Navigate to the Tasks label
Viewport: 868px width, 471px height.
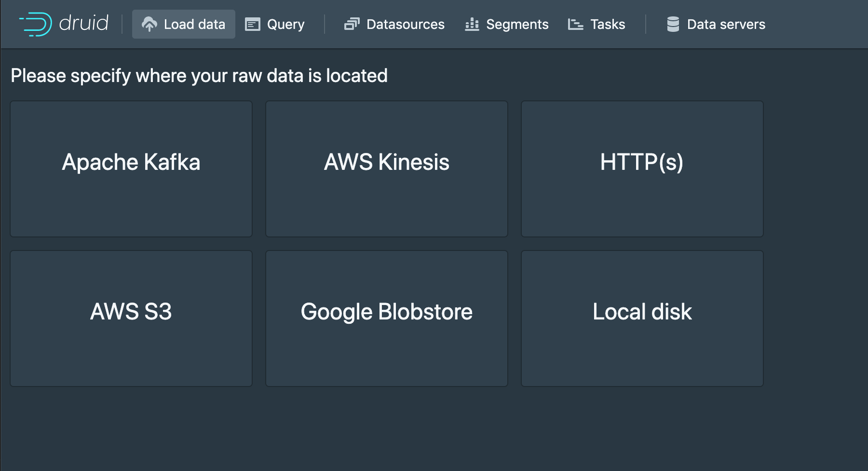coord(608,24)
